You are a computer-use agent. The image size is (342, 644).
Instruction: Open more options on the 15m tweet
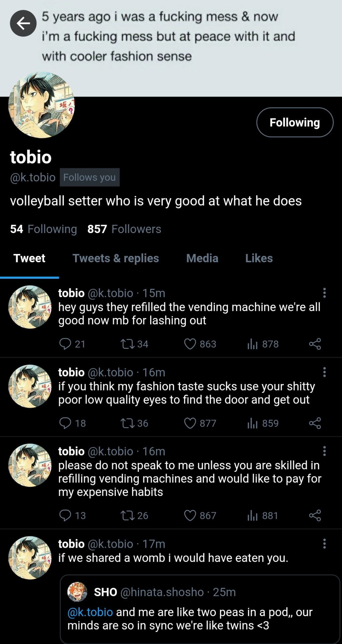tap(324, 293)
